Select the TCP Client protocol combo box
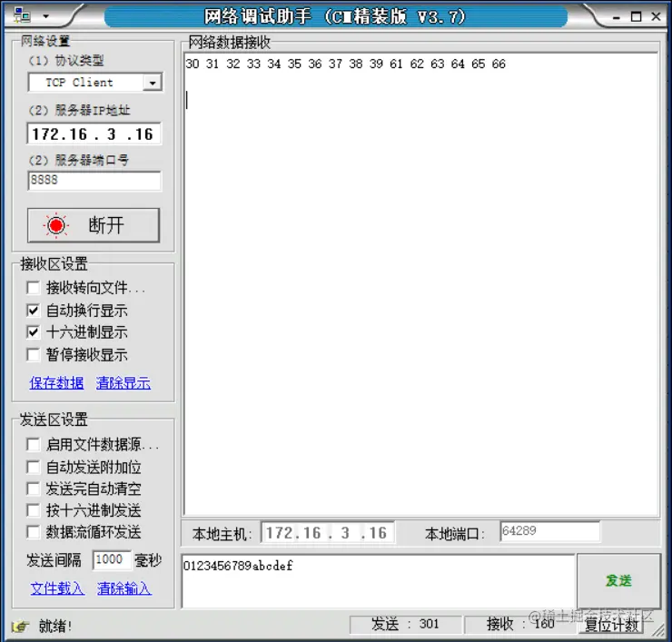The image size is (672, 642). 95,83
